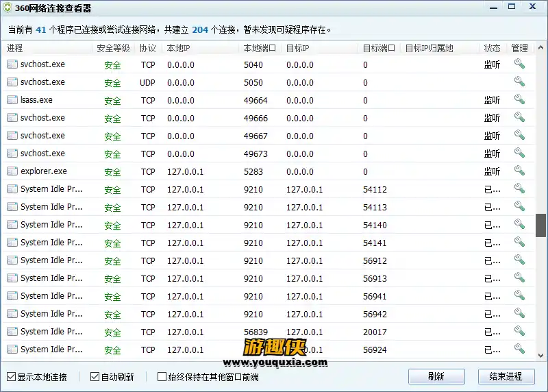Click manage icon for explorer.exe row
This screenshot has width=548, height=392.
coord(519,171)
